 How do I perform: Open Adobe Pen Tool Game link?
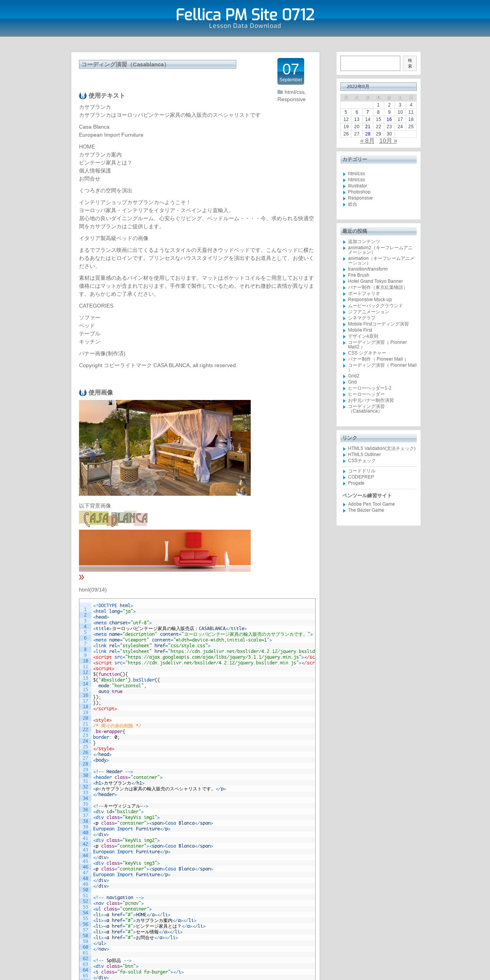pos(371,504)
